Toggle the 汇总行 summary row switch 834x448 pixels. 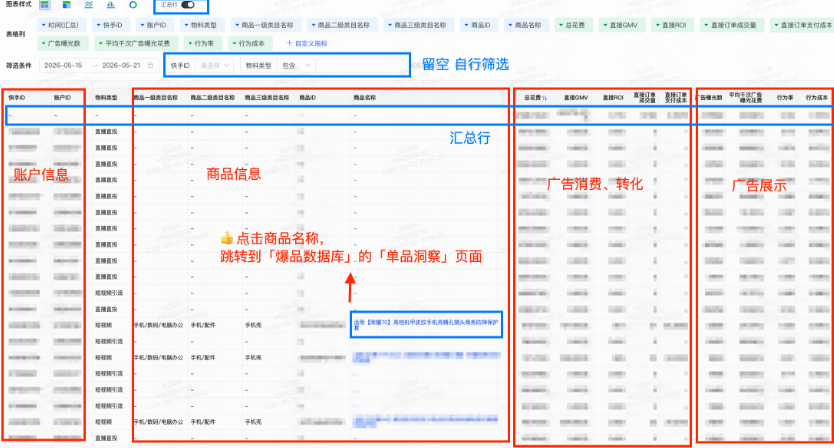pyautogui.click(x=188, y=5)
